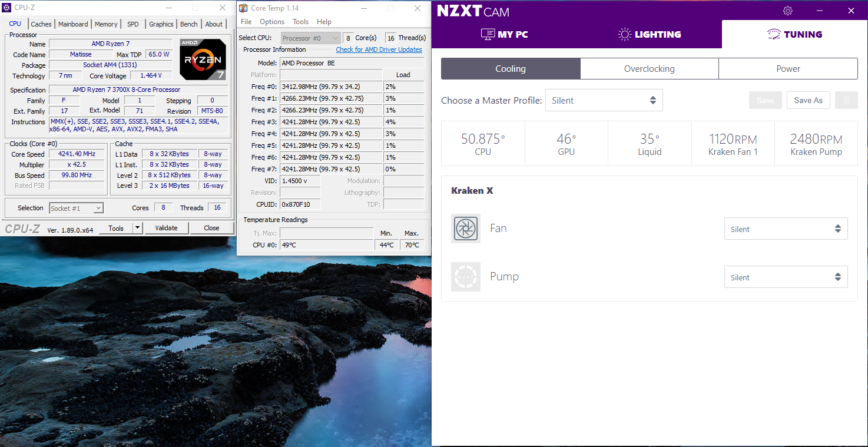The image size is (868, 447).
Task: Click the Save As button
Action: point(808,100)
